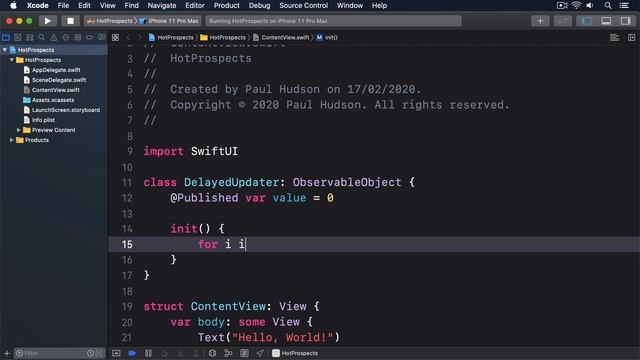
Task: Open the related items grid menu
Action: click(116, 38)
